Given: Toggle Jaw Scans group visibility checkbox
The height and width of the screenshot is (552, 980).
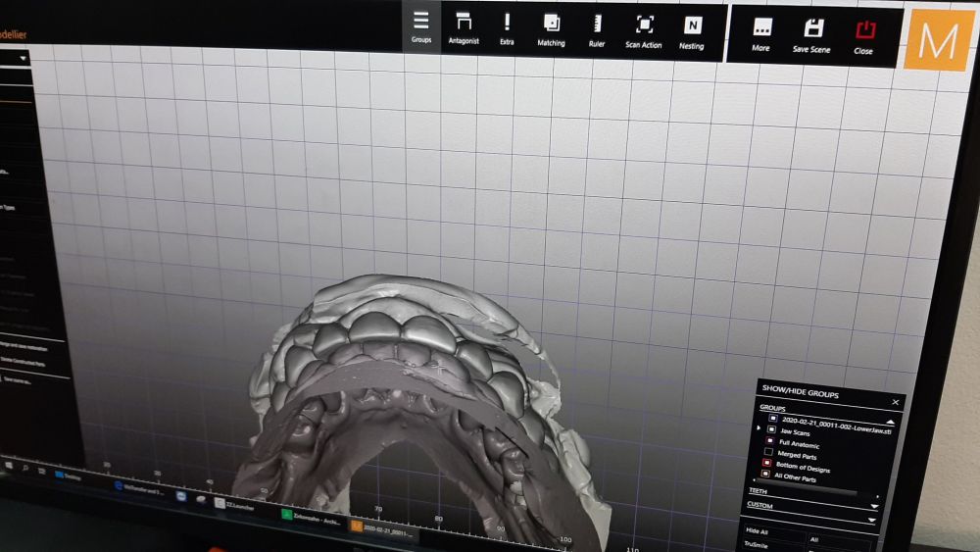Looking at the screenshot, I should point(771,429).
